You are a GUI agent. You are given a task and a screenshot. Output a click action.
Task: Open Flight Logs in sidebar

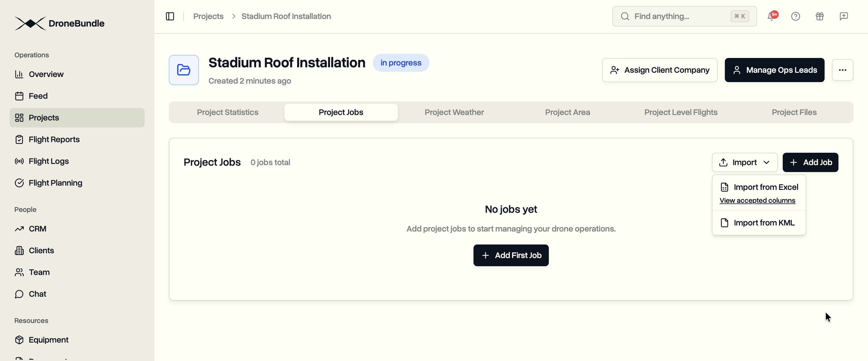49,161
